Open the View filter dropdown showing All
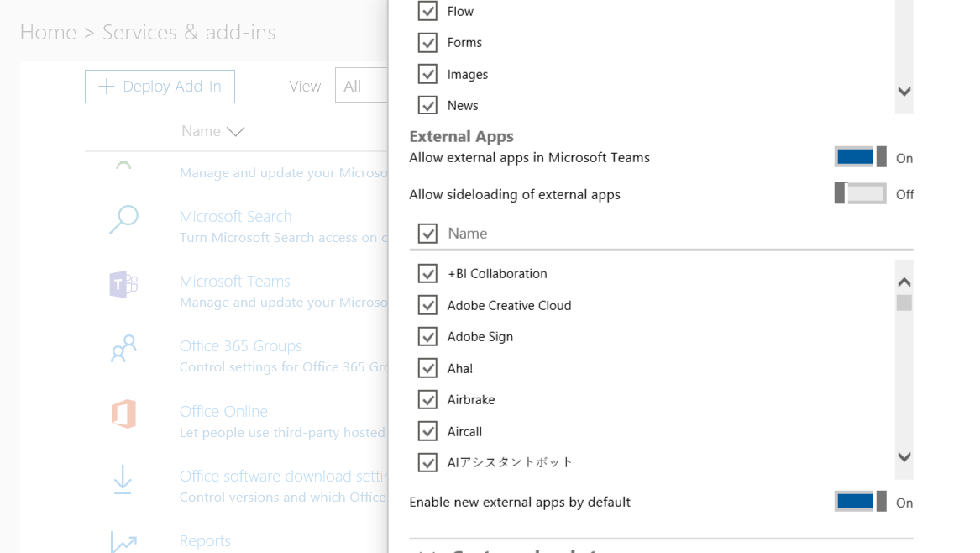Viewport: 980px width, 553px height. pyautogui.click(x=362, y=86)
